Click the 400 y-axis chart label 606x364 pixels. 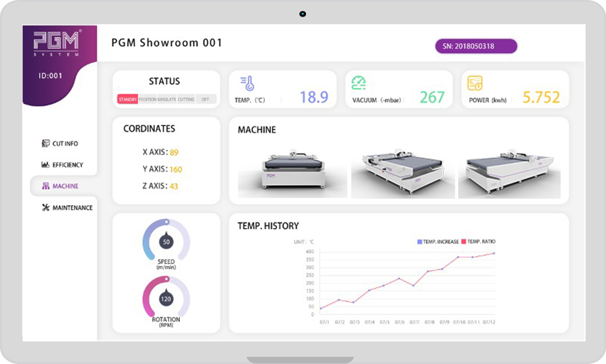(310, 251)
